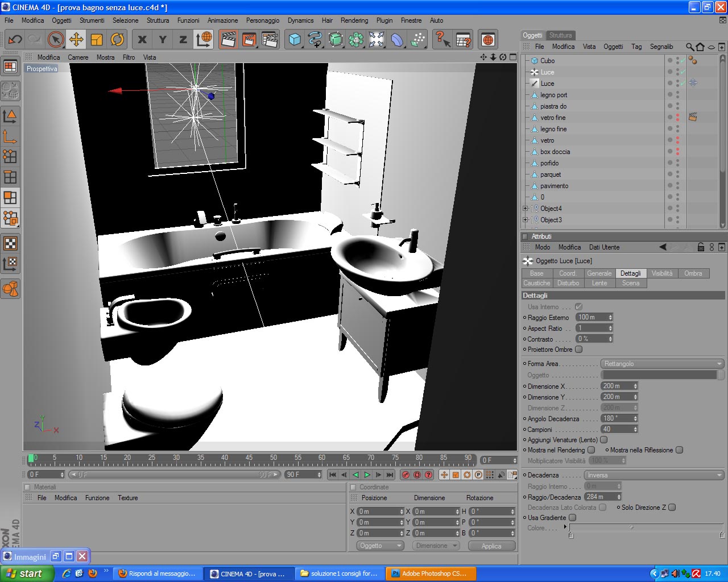
Task: Click the Applica button in Coordinate
Action: coord(491,546)
